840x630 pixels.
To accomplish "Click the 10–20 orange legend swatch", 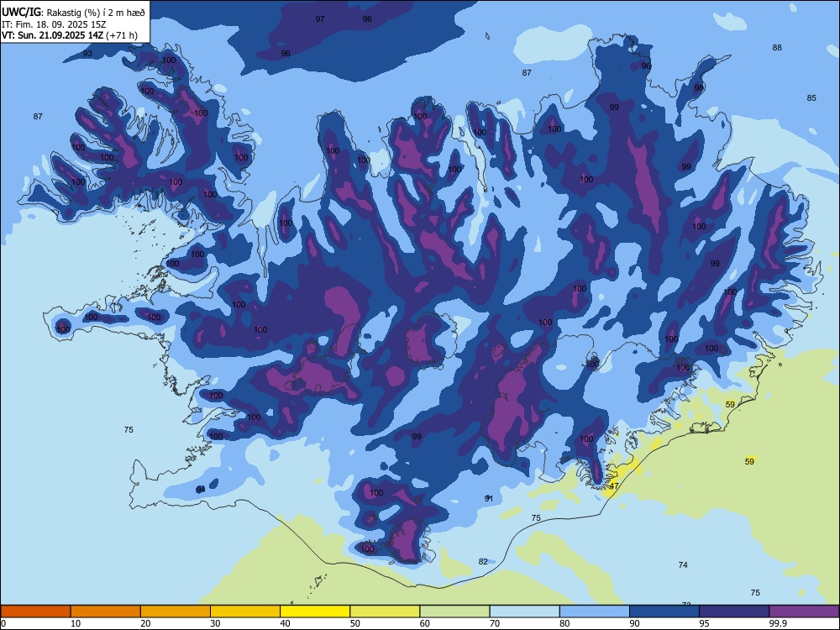I will [x=106, y=612].
